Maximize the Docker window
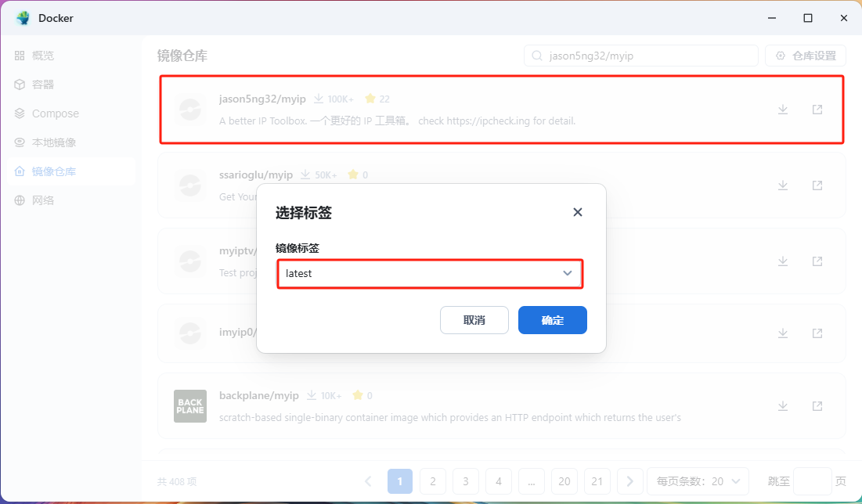This screenshot has height=504, width=862. tap(807, 18)
